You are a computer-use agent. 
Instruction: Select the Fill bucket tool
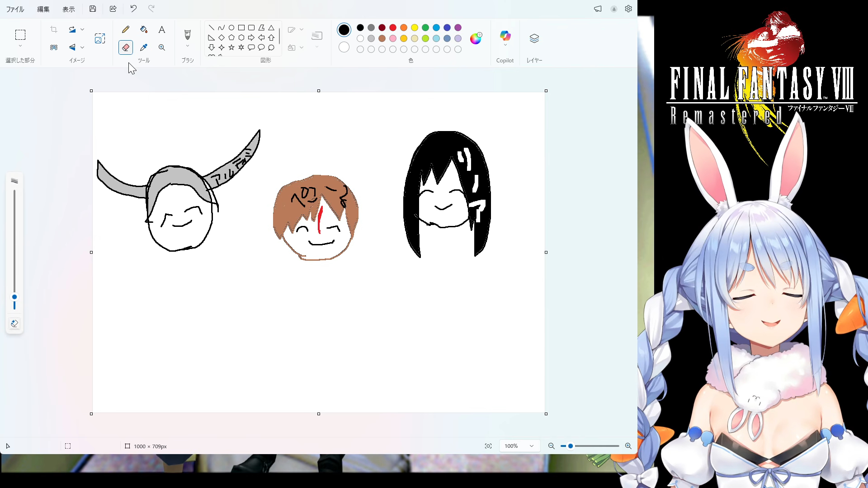(144, 29)
